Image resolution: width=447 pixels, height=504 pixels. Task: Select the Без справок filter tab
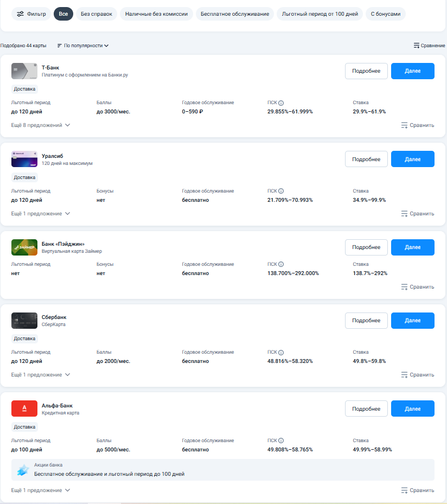pyautogui.click(x=97, y=14)
